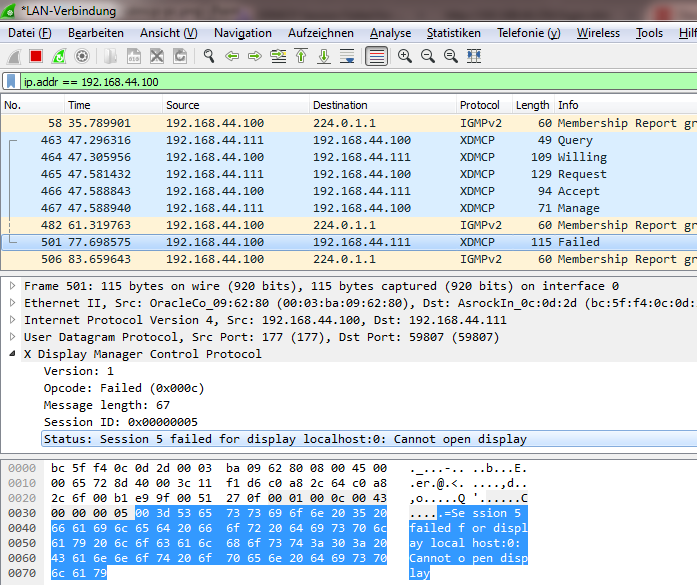Zoom in on packet text
The height and width of the screenshot is (585, 697).
click(x=405, y=56)
